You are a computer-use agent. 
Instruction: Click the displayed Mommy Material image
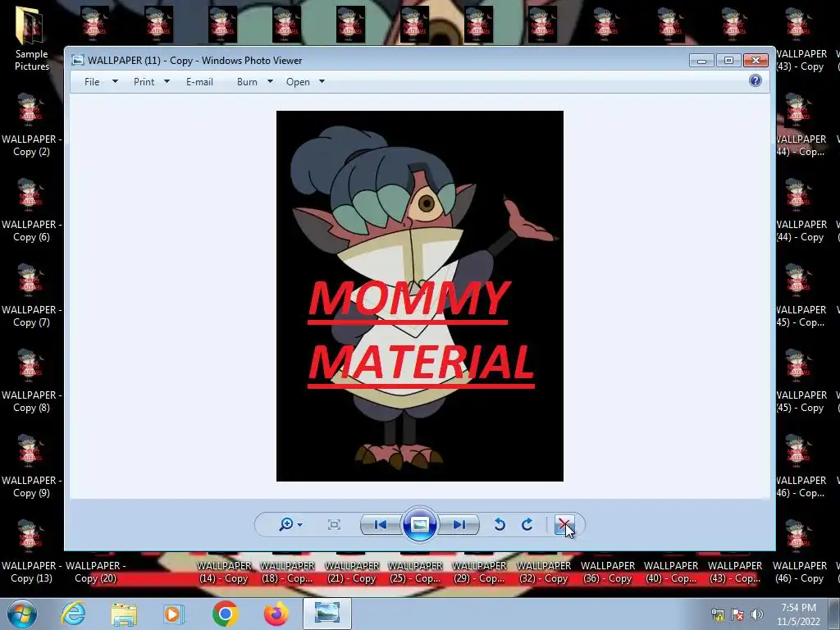[419, 295]
